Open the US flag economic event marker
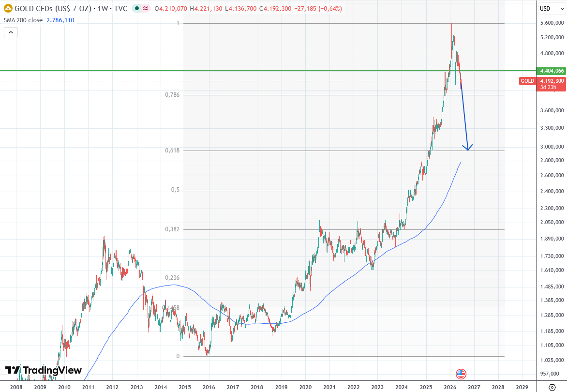The image size is (567, 392). (x=461, y=374)
